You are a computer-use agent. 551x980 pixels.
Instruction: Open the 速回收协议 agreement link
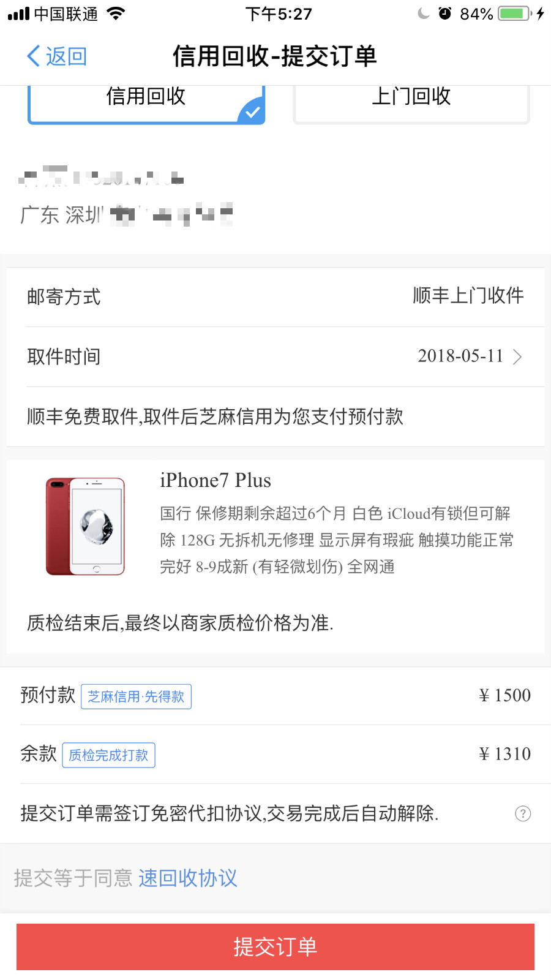coord(188,878)
